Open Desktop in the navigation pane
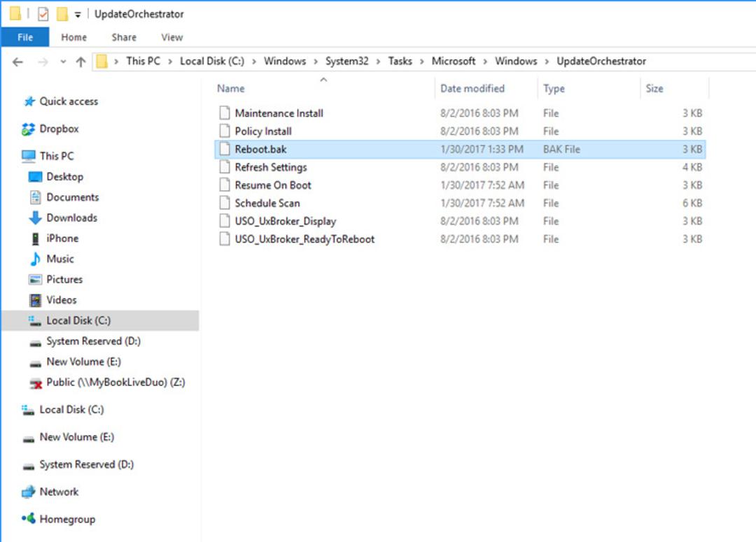 tap(64, 176)
